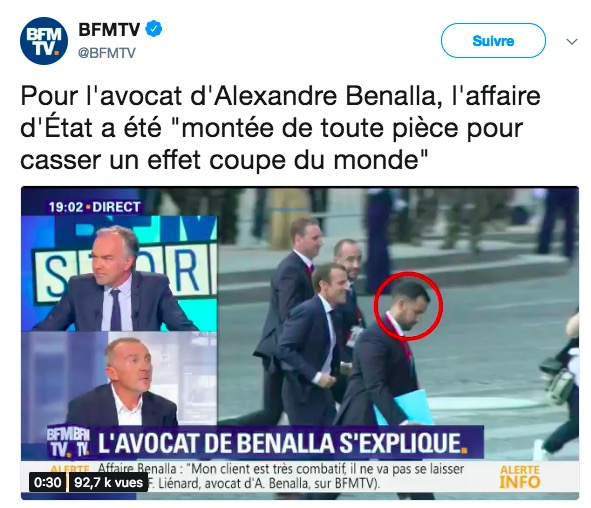Play the embedded BFMTV video

pos(300,343)
